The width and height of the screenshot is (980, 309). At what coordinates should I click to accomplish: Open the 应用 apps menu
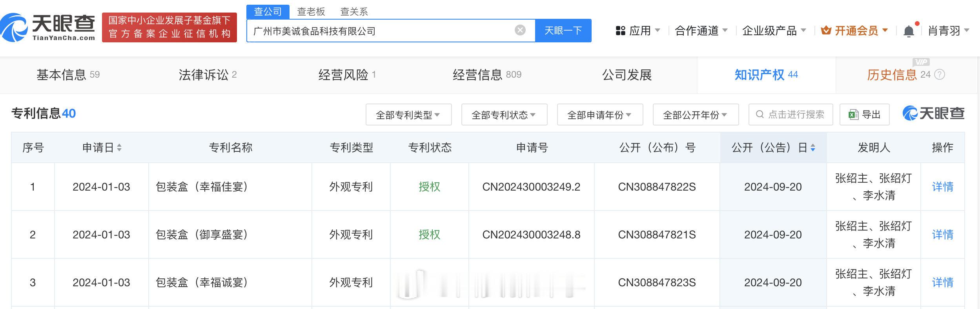point(638,31)
